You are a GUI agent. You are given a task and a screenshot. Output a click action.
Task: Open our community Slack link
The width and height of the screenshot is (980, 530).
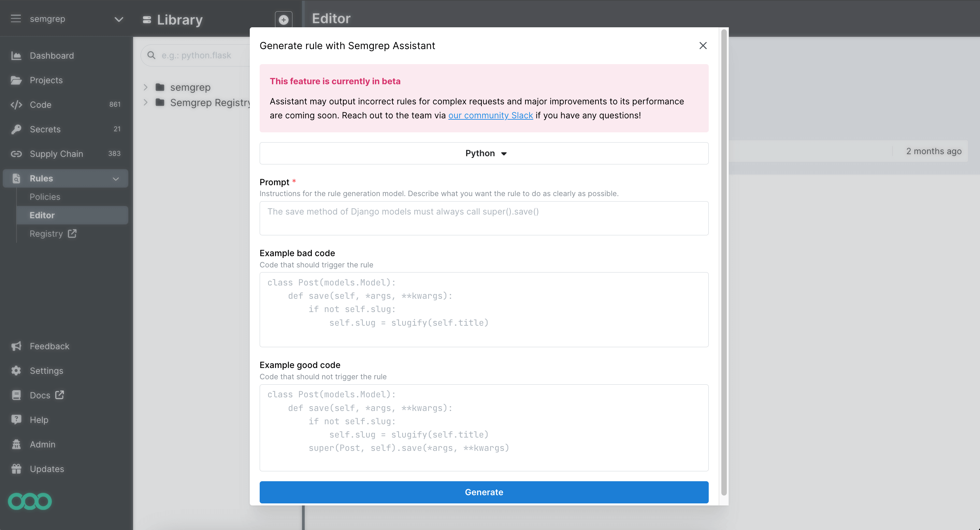[x=490, y=115]
